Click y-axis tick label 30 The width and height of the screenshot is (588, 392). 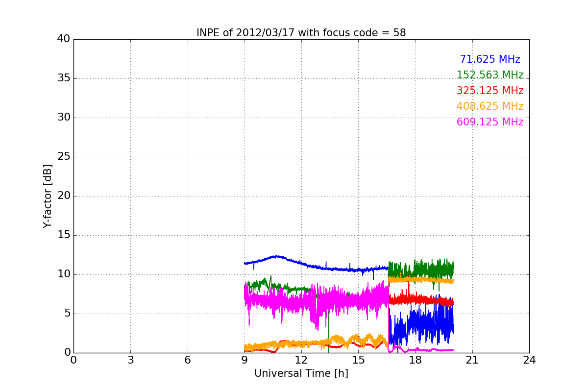click(x=63, y=118)
